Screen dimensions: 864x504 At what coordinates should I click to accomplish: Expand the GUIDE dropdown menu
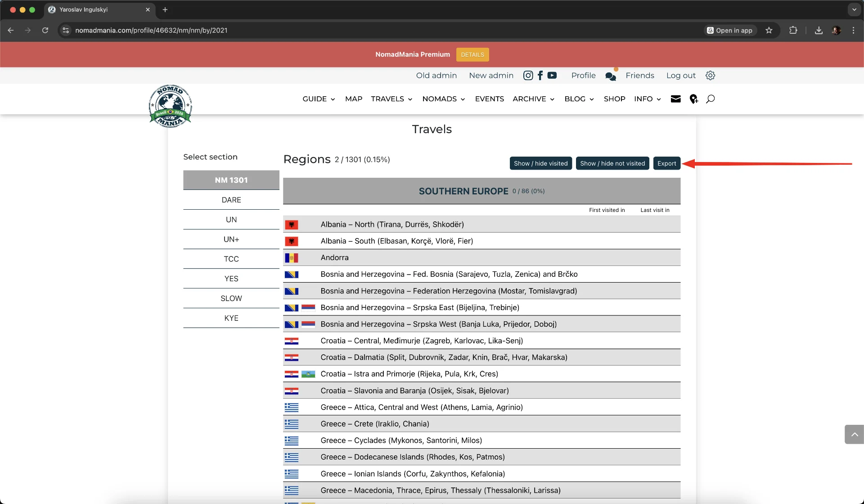coord(319,99)
